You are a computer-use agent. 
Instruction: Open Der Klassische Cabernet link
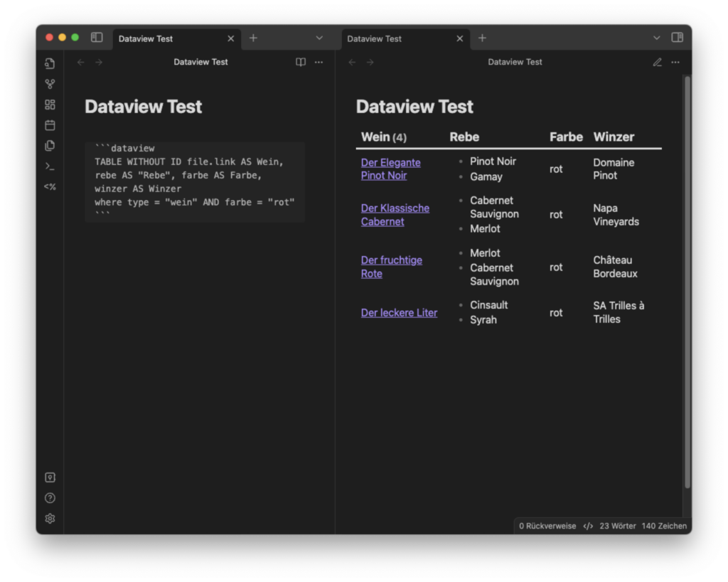[x=395, y=215]
